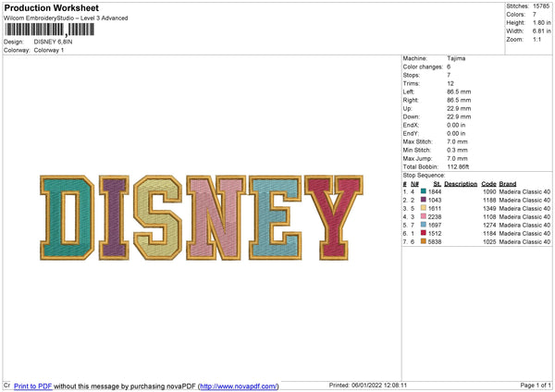Click the Min Stitch value '0.3 mm'

coord(457,150)
